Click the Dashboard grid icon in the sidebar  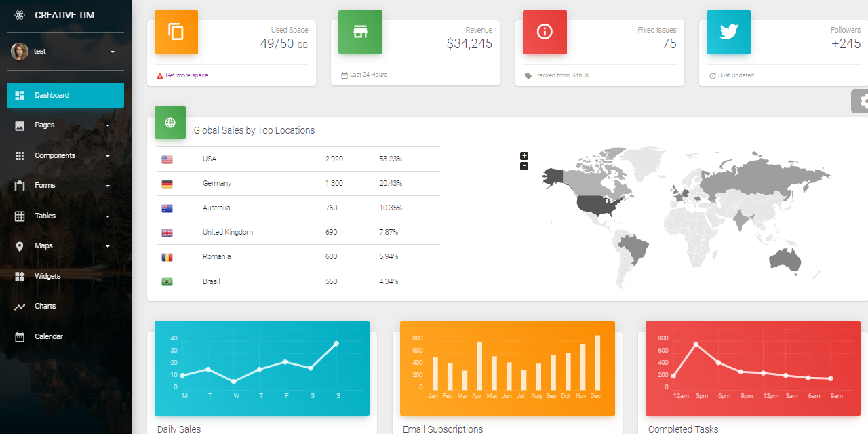(x=20, y=95)
